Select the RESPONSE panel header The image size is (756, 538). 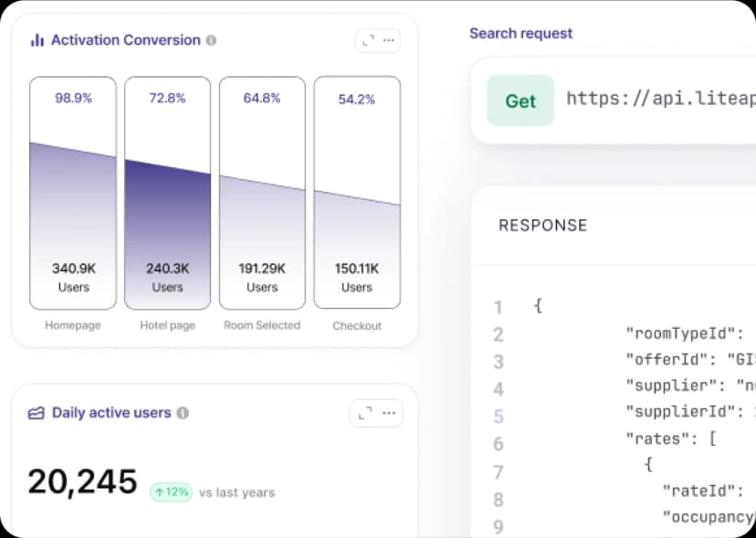[542, 226]
